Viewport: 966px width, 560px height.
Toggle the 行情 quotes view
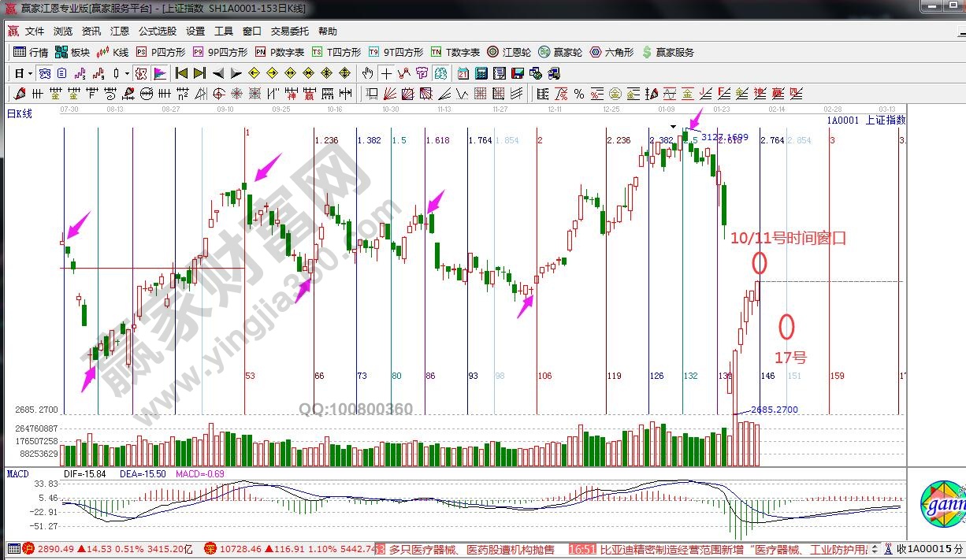(x=32, y=52)
